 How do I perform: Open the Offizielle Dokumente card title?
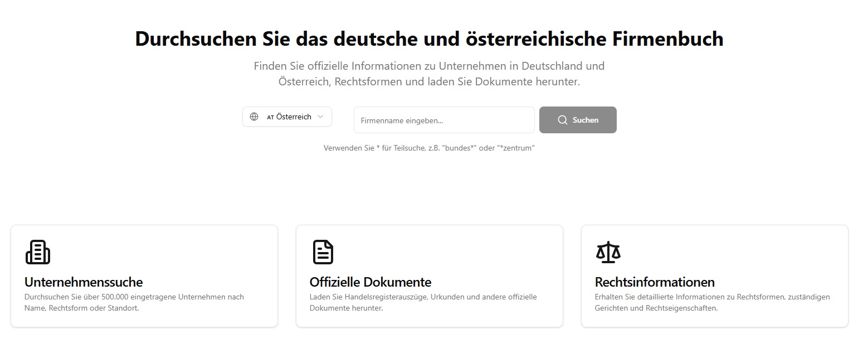click(370, 282)
